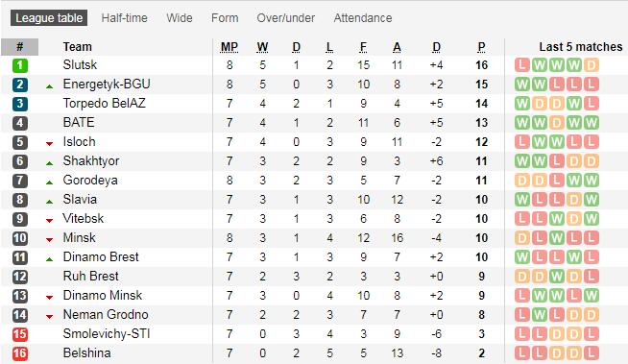Viewport: 628px width, 364px height.
Task: Click the red rank 15 badge for Smolevichy-STI
Action: [x=19, y=334]
